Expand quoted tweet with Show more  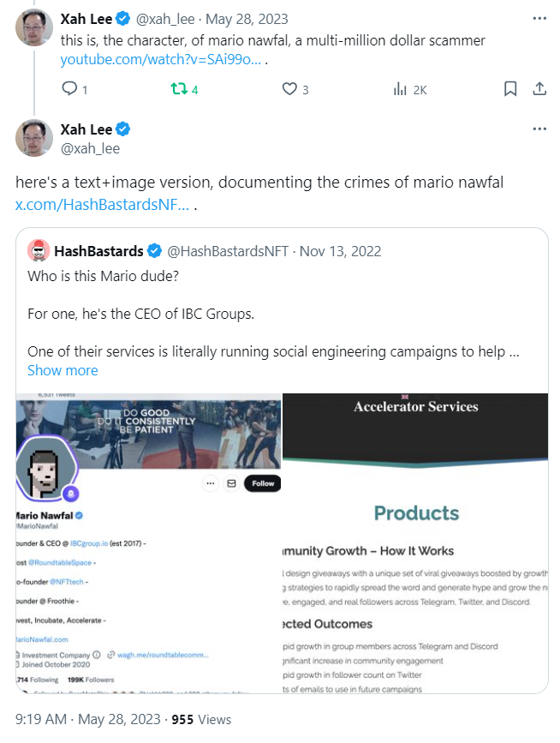point(63,370)
